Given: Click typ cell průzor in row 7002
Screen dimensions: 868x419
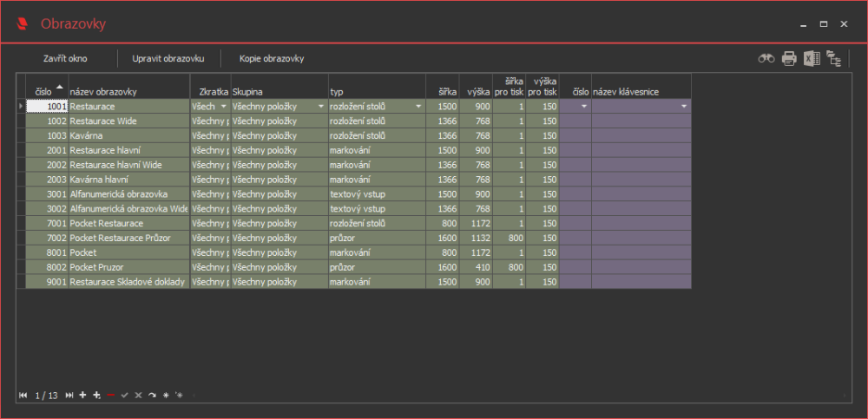Looking at the screenshot, I should point(377,238).
